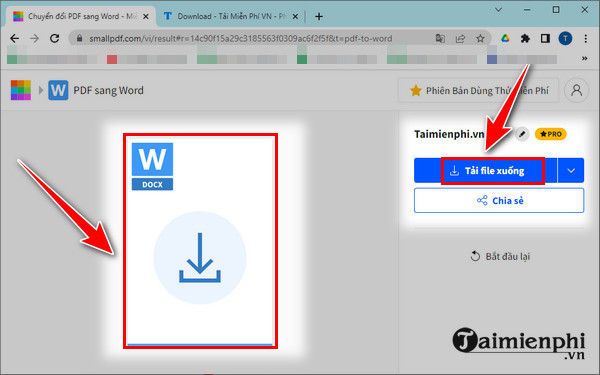
Task: Open a new browser tab
Action: coord(319,16)
